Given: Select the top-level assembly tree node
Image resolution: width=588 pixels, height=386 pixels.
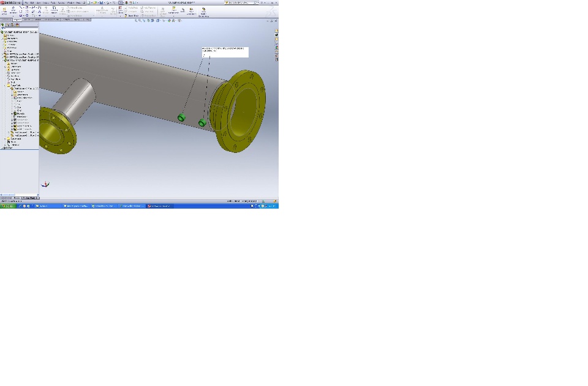Looking at the screenshot, I should [x=20, y=32].
